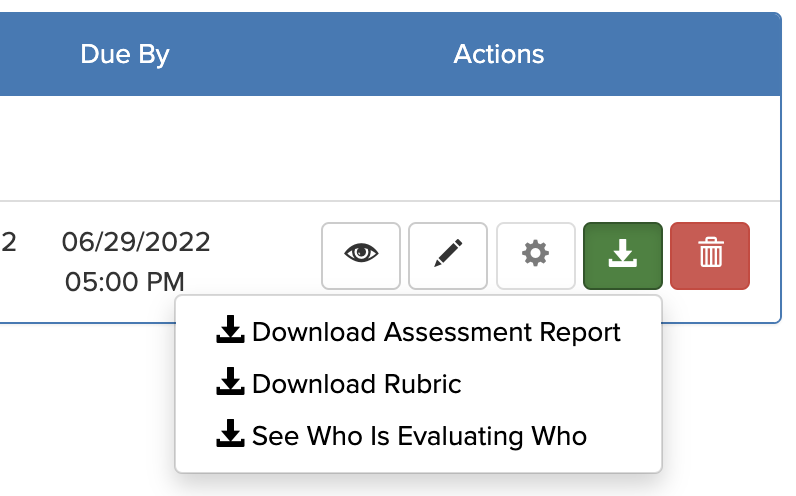Sort by the Due By column header
The image size is (796, 496).
tap(125, 54)
